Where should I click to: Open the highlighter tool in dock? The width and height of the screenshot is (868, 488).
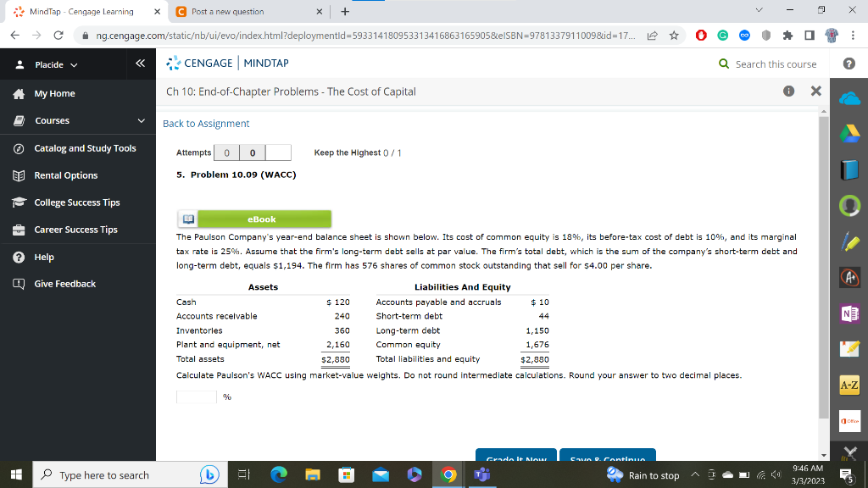pos(849,241)
